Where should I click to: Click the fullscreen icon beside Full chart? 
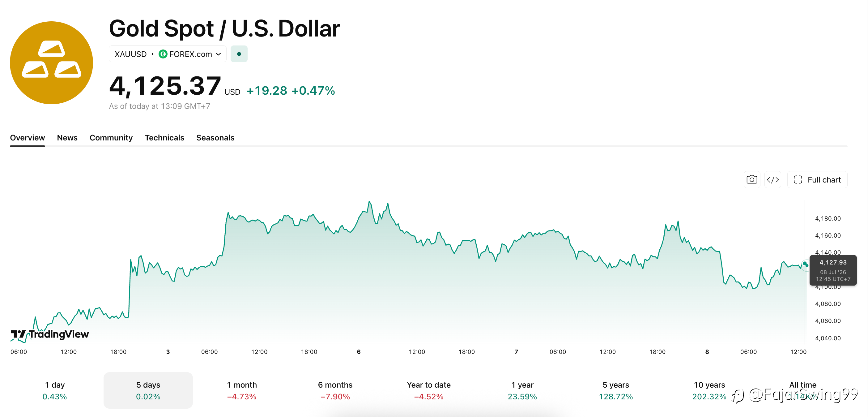coord(798,180)
